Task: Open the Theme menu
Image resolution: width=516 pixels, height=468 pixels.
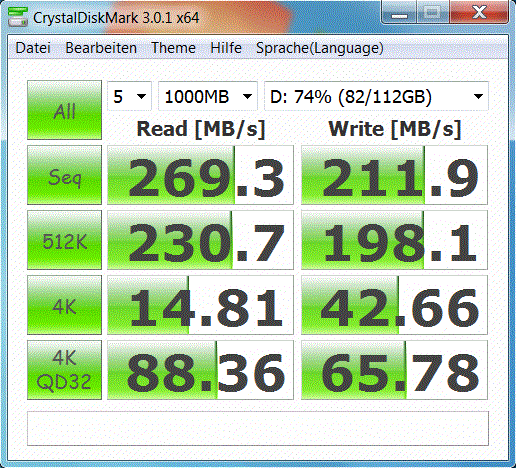Action: (x=173, y=48)
